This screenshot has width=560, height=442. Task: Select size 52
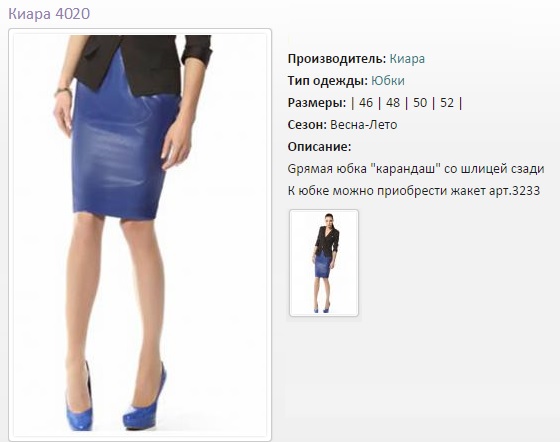point(447,103)
